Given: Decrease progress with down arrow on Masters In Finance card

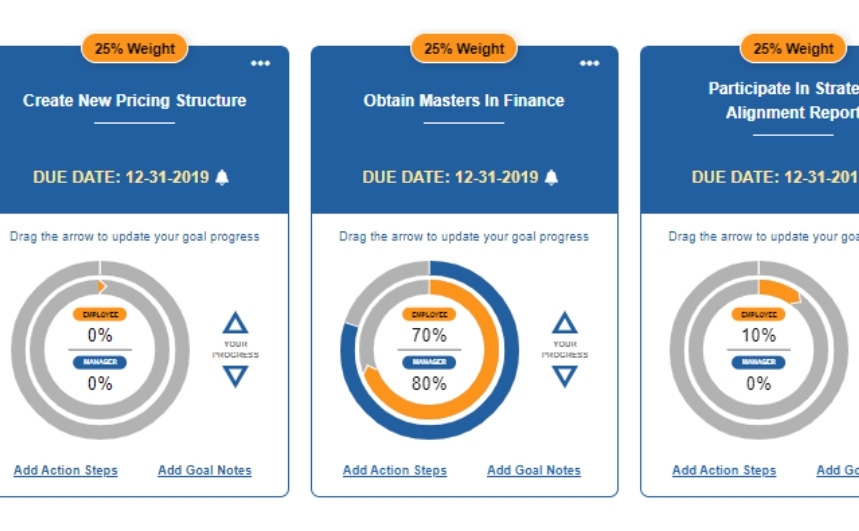Looking at the screenshot, I should click(x=565, y=376).
